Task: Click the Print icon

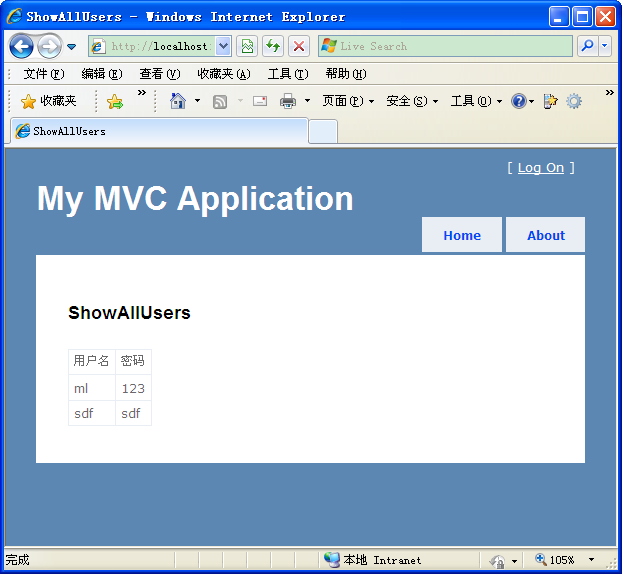Action: tap(288, 101)
